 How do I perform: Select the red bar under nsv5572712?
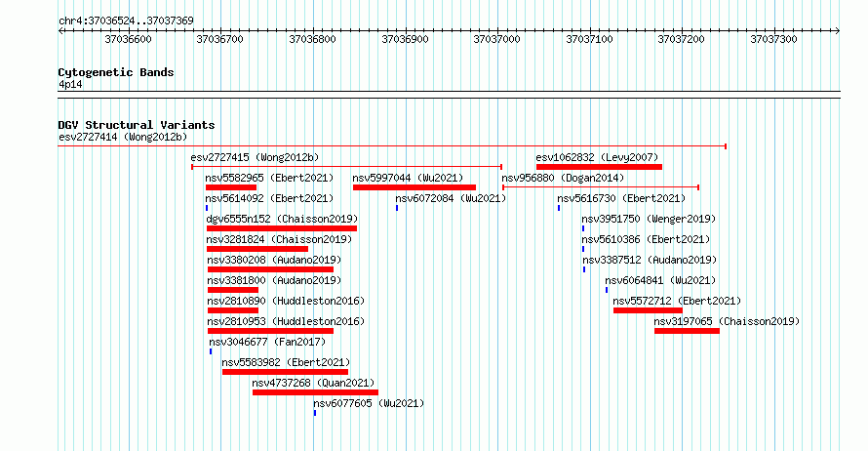(648, 310)
